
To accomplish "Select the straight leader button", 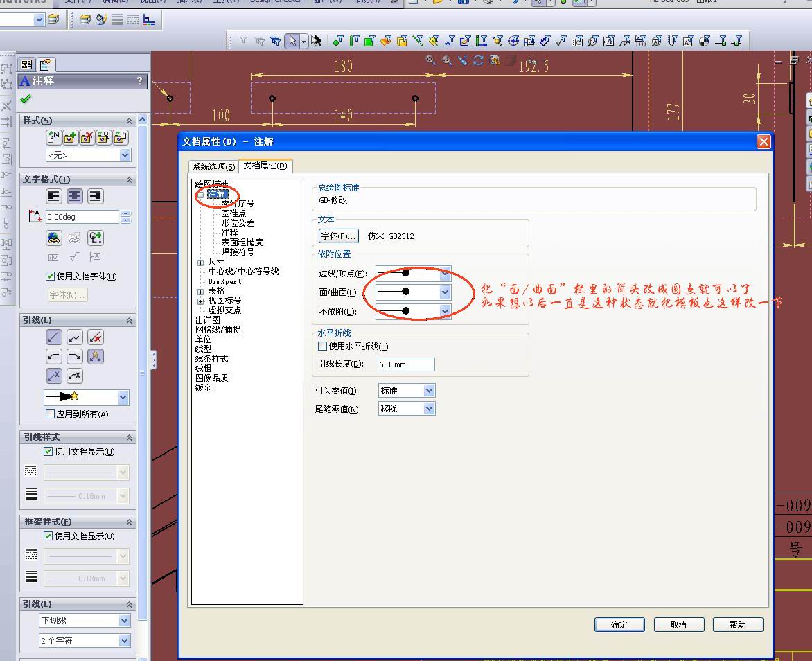I will tap(54, 337).
